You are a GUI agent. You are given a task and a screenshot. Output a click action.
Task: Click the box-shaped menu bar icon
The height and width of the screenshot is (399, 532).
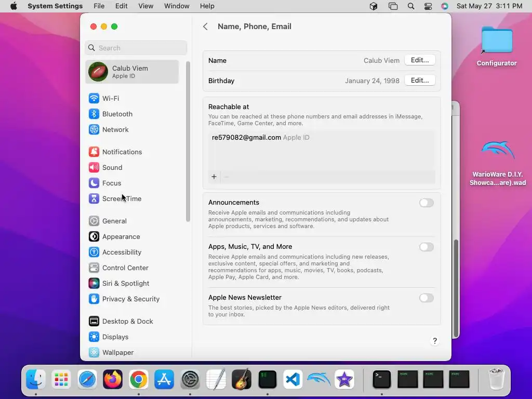[374, 6]
